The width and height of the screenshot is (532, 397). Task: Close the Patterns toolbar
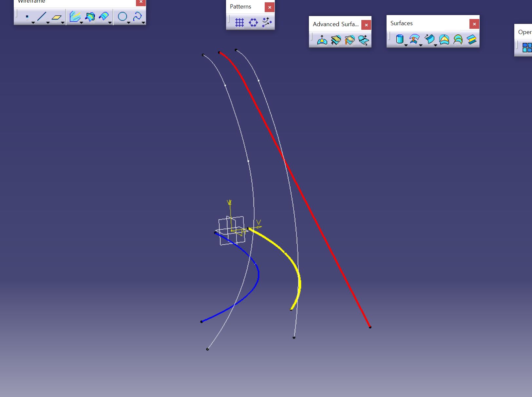coord(270,7)
